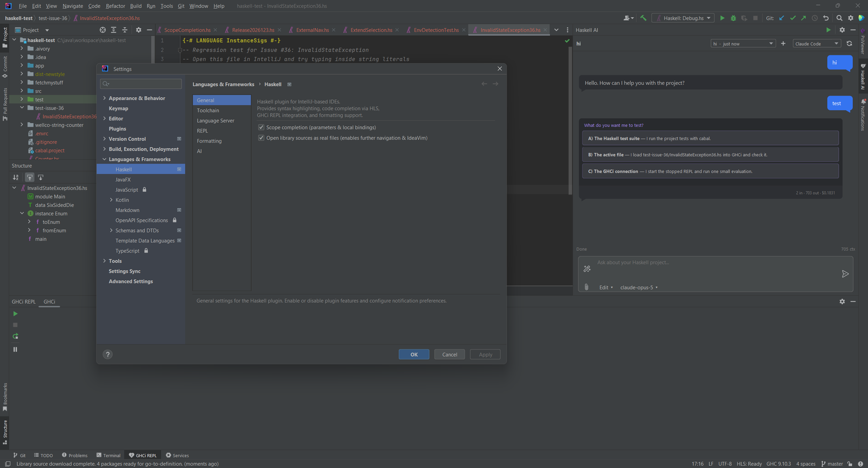Select Markdown in settings tree
This screenshot has width=868, height=468.
coord(127,210)
